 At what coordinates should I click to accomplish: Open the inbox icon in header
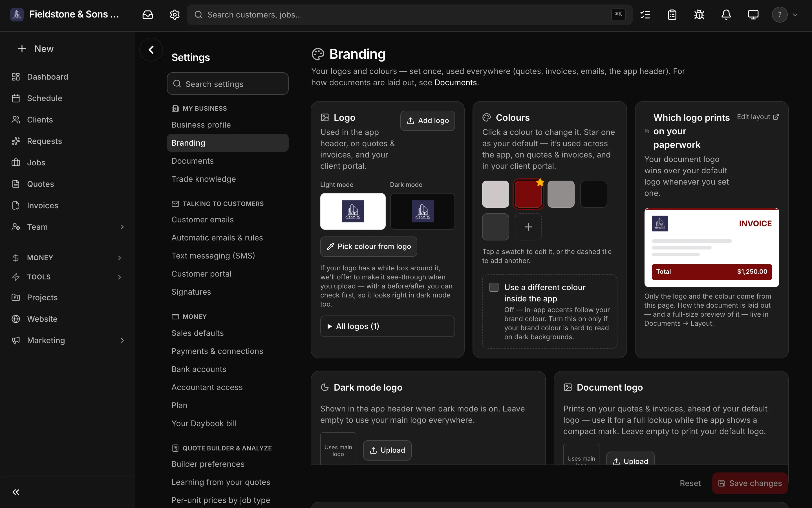tap(148, 15)
